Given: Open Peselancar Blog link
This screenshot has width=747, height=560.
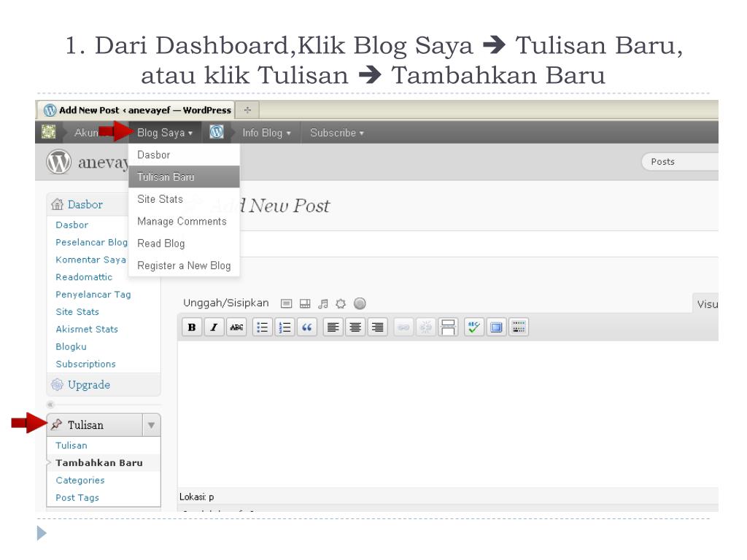Looking at the screenshot, I should [x=91, y=242].
